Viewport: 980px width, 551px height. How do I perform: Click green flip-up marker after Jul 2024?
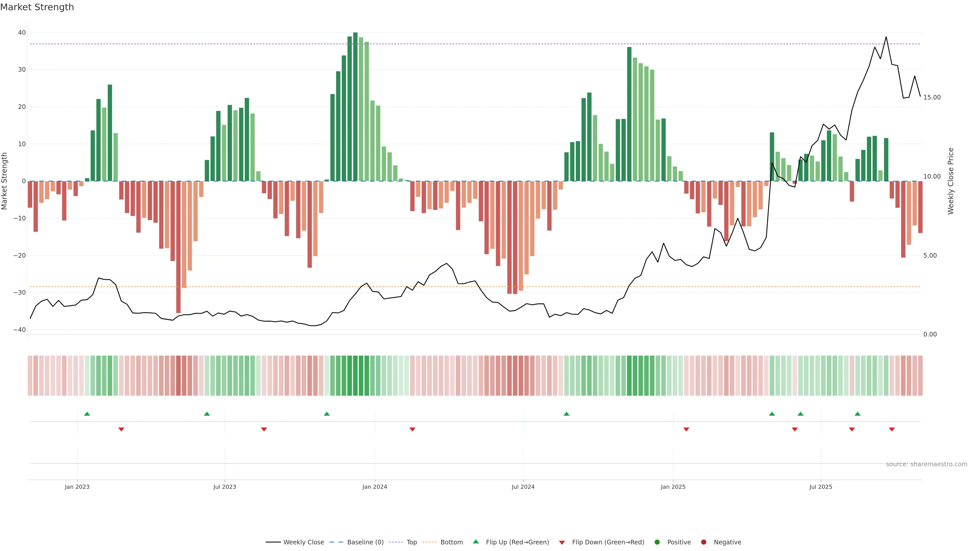(567, 414)
